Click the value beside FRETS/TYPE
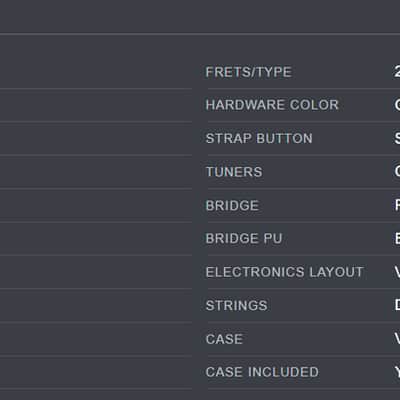Viewport: 400px width, 400px height. click(x=397, y=72)
